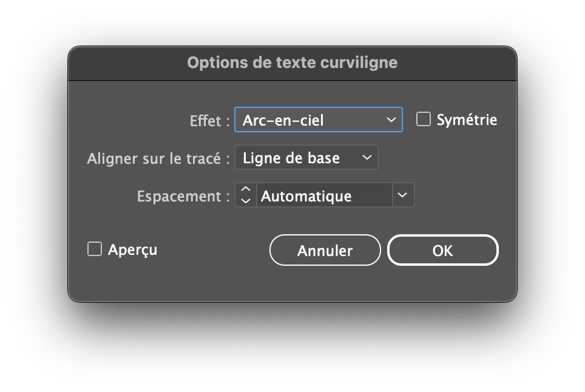
Task: Open the Espacement preset dropdown arrow
Action: point(403,195)
